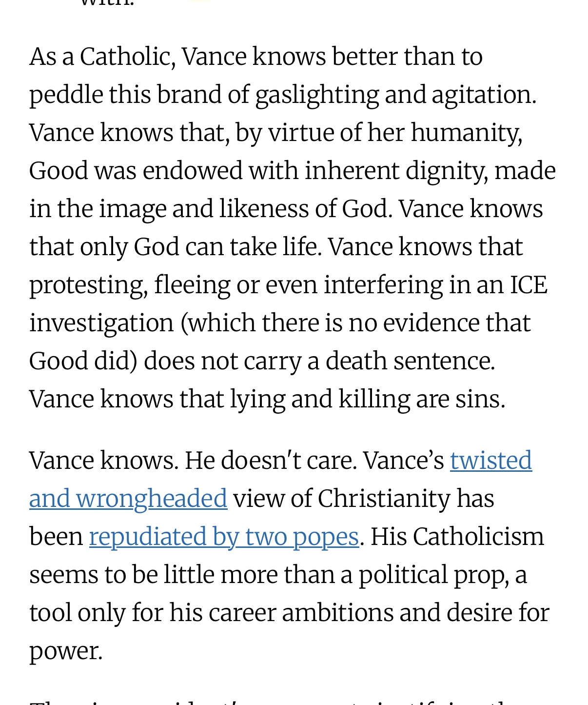Click the word 'peddle' in the first paragraph

66,95
